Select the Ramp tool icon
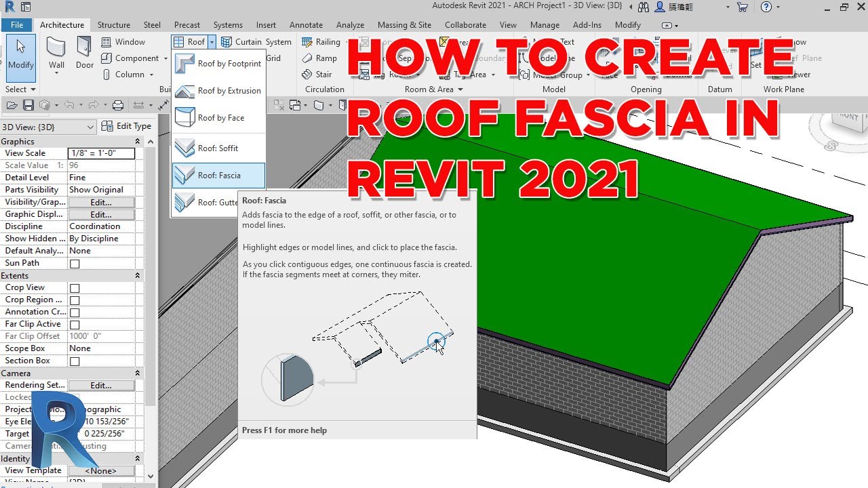 click(x=307, y=58)
